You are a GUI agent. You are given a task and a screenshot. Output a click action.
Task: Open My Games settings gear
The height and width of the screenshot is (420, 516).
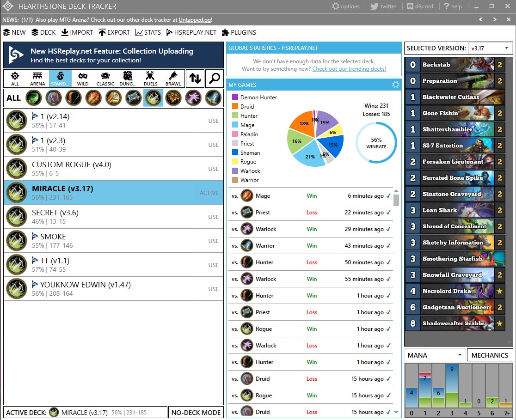(x=396, y=85)
